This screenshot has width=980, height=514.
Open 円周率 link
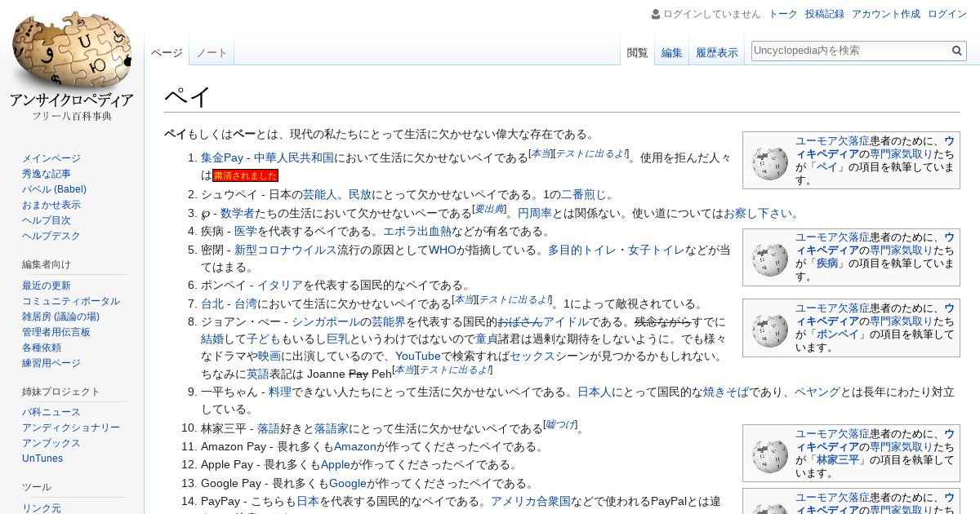point(535,213)
